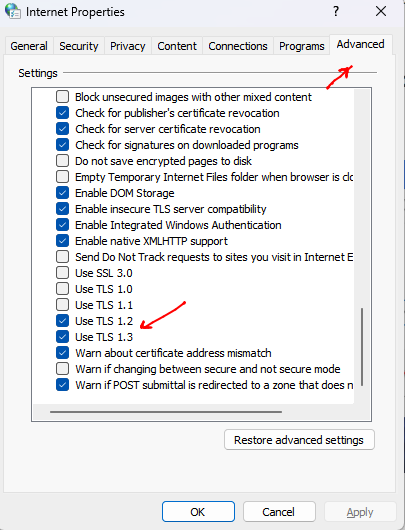The height and width of the screenshot is (530, 405).
Task: Click the Cancel button
Action: point(279,512)
